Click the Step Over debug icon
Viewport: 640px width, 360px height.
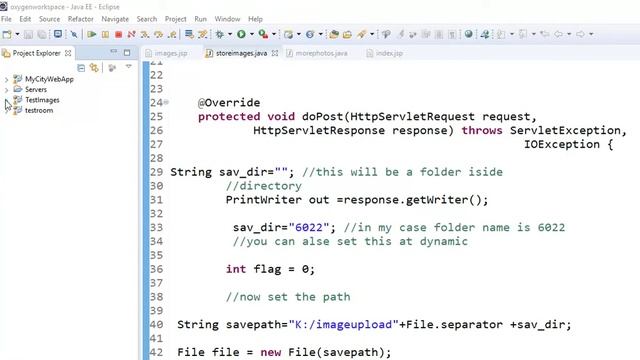[158, 34]
